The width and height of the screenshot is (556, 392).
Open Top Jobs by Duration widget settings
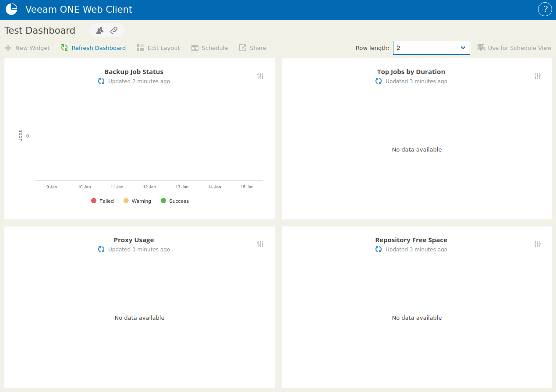[x=538, y=76]
